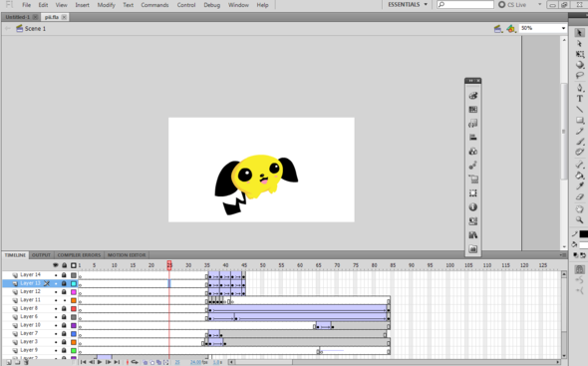Select the Rectangle tool
The height and width of the screenshot is (366, 588).
point(579,120)
